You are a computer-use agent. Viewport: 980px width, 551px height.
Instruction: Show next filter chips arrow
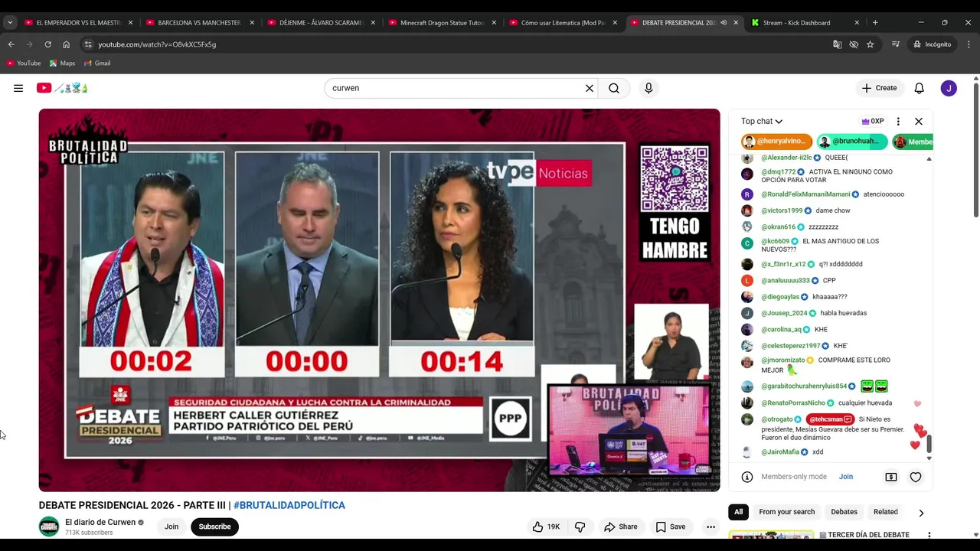click(921, 512)
